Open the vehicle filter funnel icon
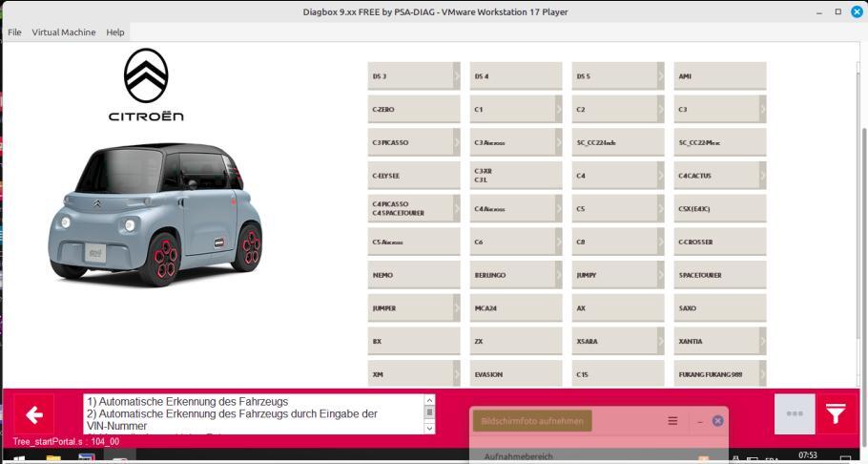The width and height of the screenshot is (868, 464). [x=836, y=414]
